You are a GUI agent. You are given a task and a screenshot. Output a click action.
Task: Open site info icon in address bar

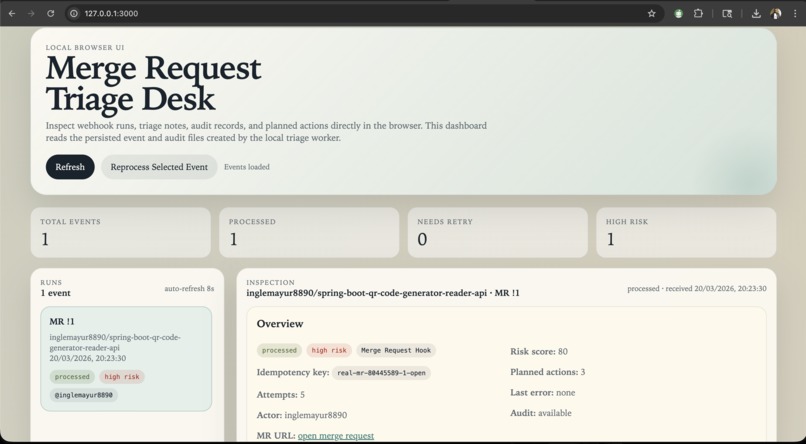click(74, 13)
